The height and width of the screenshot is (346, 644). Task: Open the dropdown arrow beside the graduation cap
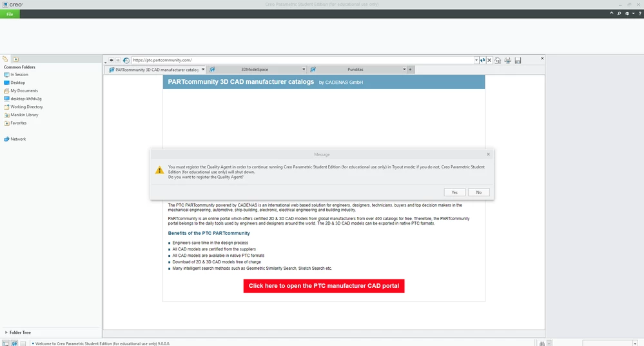[x=633, y=14]
